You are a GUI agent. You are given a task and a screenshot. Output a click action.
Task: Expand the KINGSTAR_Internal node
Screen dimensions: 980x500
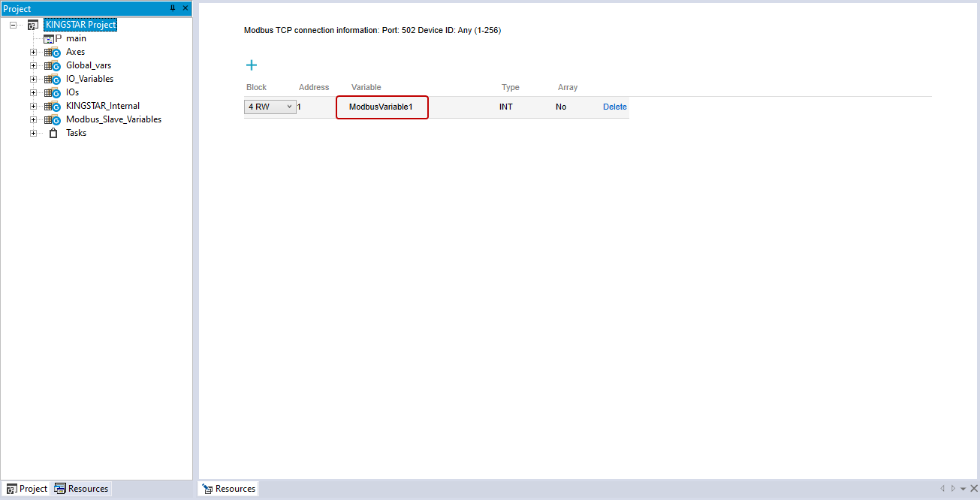(33, 107)
